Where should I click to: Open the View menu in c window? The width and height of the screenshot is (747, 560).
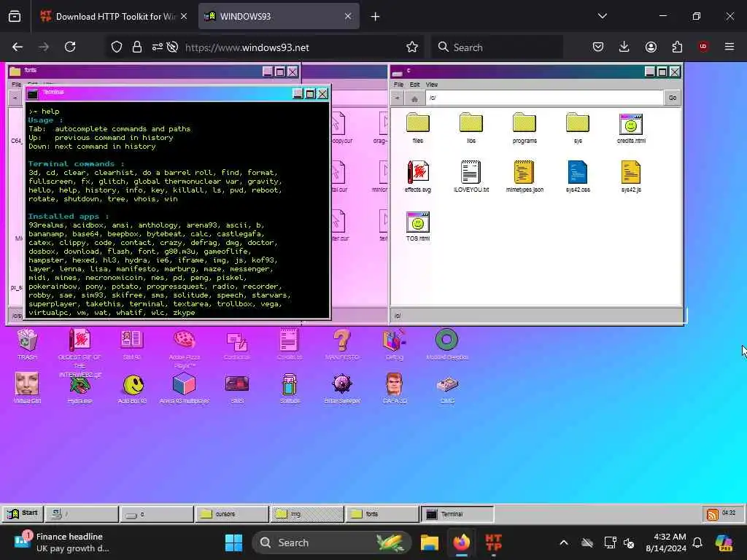tap(432, 85)
